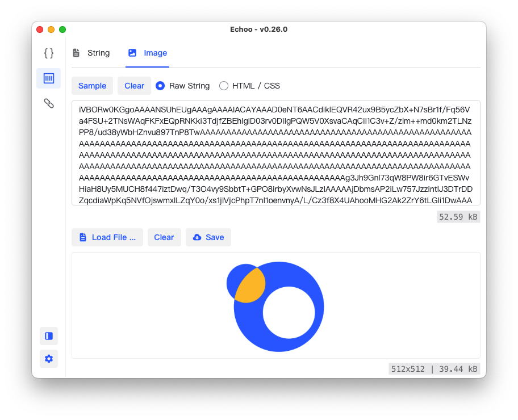Click the Echoo - v0.26.0 window title
Viewport: 518px width, 420px height.
(x=258, y=30)
